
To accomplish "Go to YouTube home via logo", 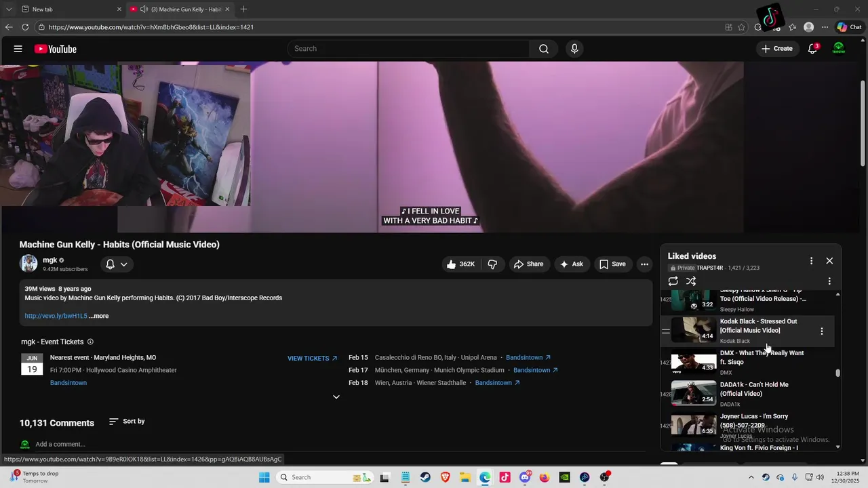I will (x=56, y=49).
